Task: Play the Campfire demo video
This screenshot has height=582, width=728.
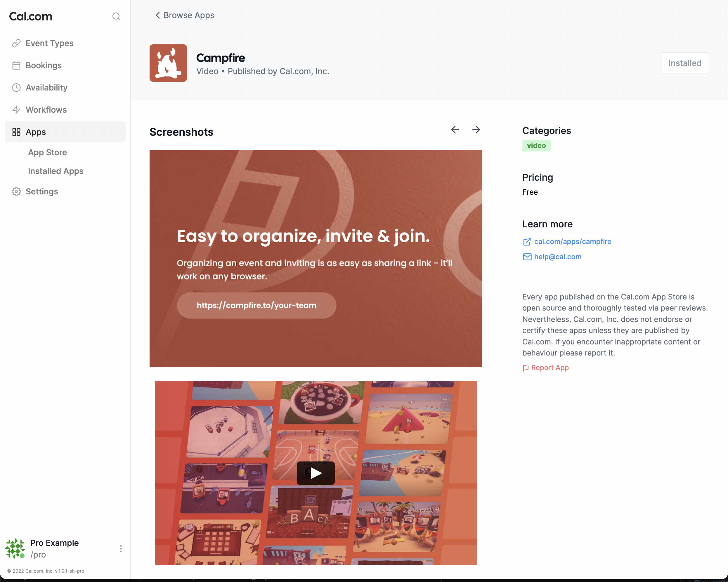Action: pyautogui.click(x=316, y=473)
